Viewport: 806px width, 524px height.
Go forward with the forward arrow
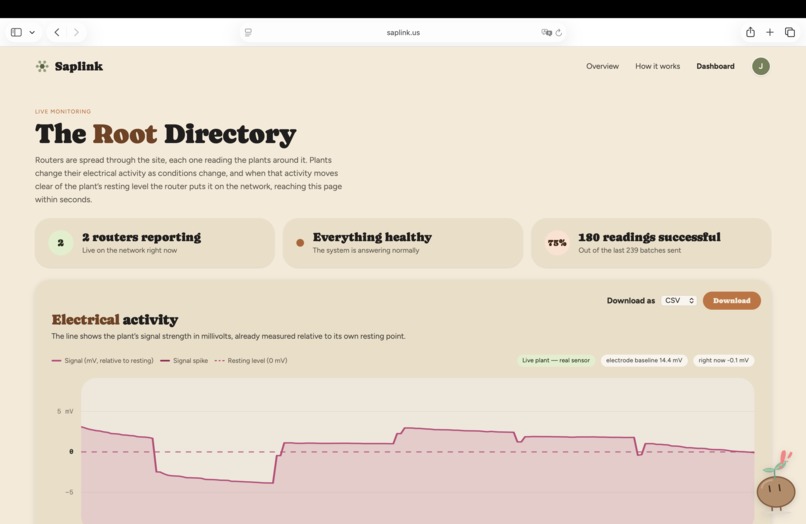[76, 32]
